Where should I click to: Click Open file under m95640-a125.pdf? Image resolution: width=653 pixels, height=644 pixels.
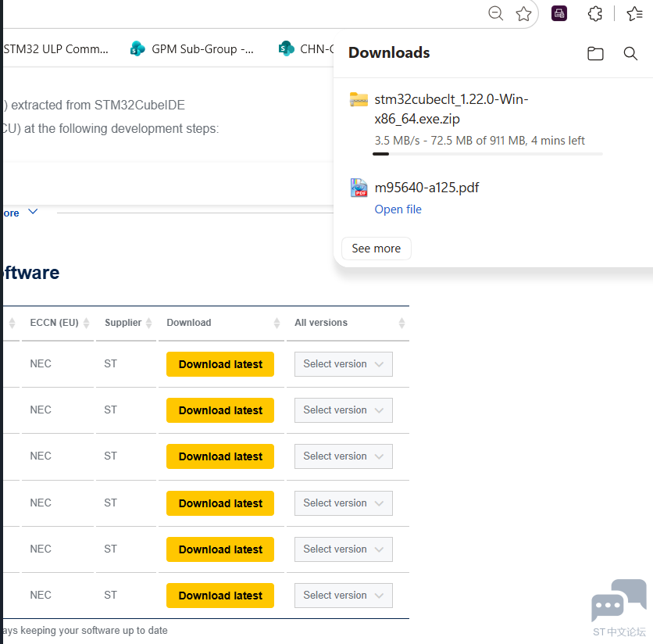[x=398, y=209]
